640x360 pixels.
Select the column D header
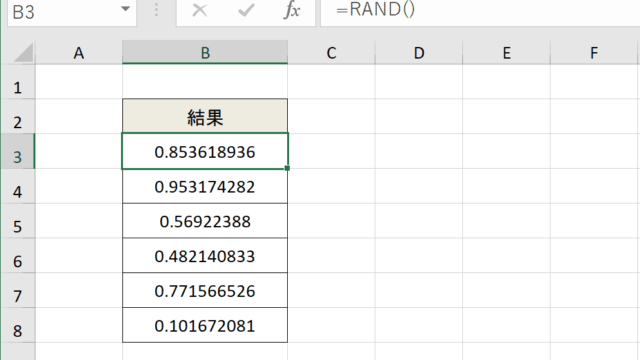[419, 52]
